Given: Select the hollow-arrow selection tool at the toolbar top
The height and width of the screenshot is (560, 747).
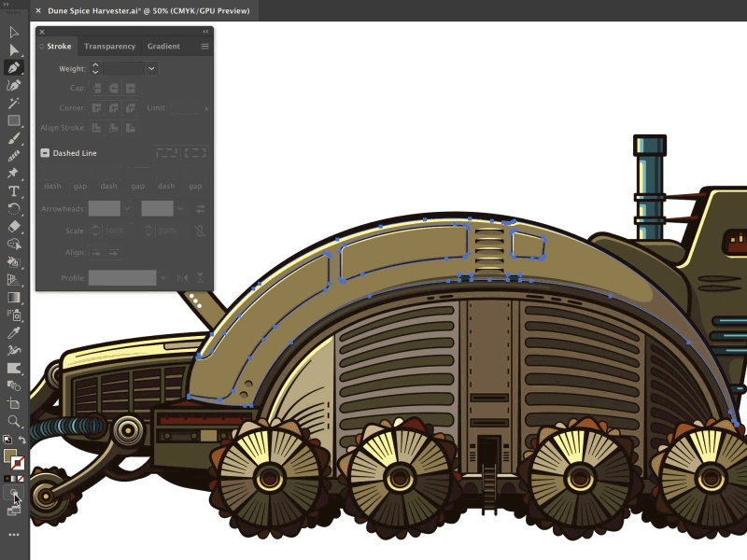Looking at the screenshot, I should point(13,33).
